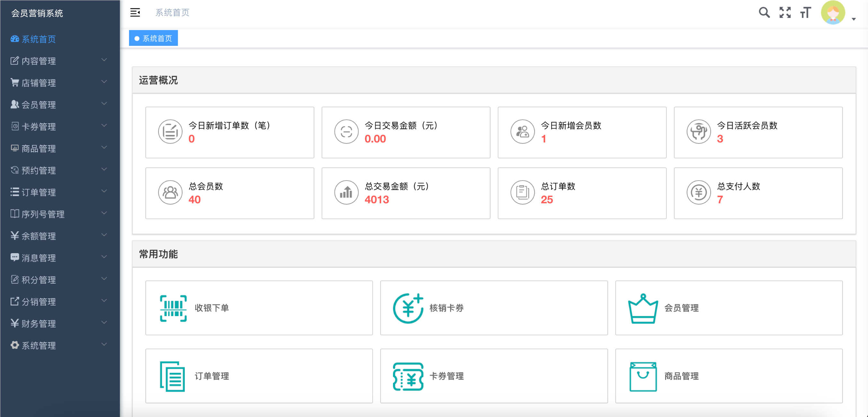Click the 今日交易金额 circular icon

[346, 131]
